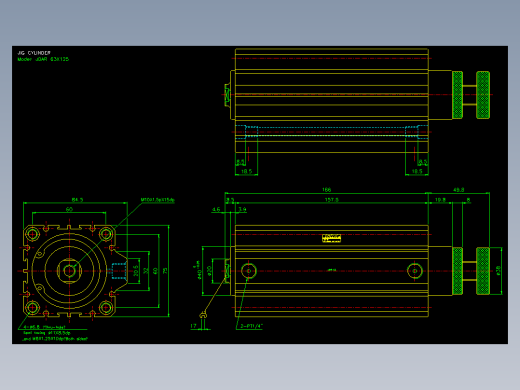Click the '19.8' dimension text

440,200
